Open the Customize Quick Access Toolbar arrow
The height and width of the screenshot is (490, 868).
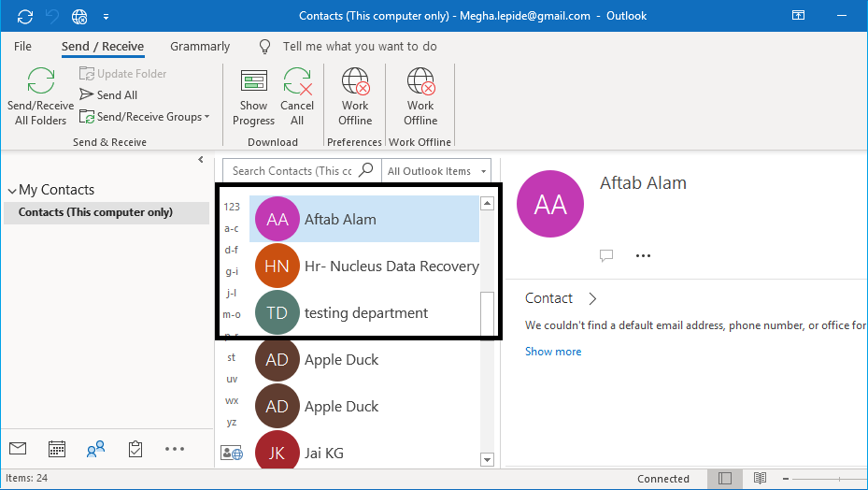(106, 17)
